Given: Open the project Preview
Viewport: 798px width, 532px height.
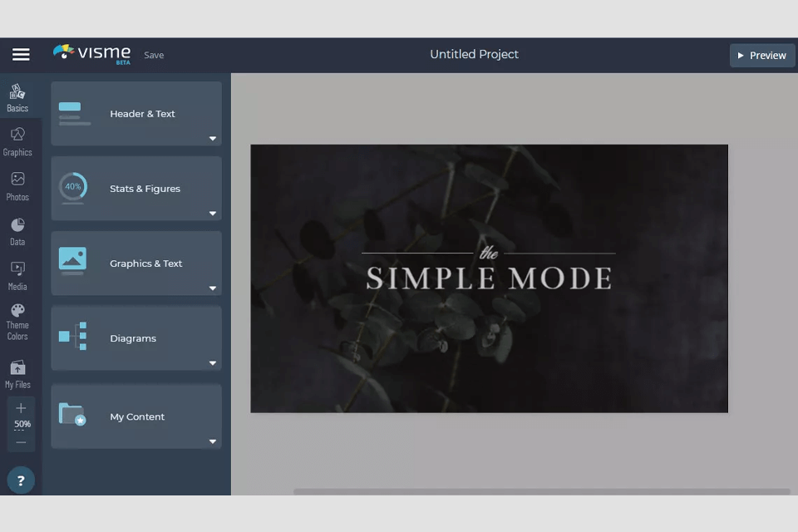Looking at the screenshot, I should pos(762,56).
